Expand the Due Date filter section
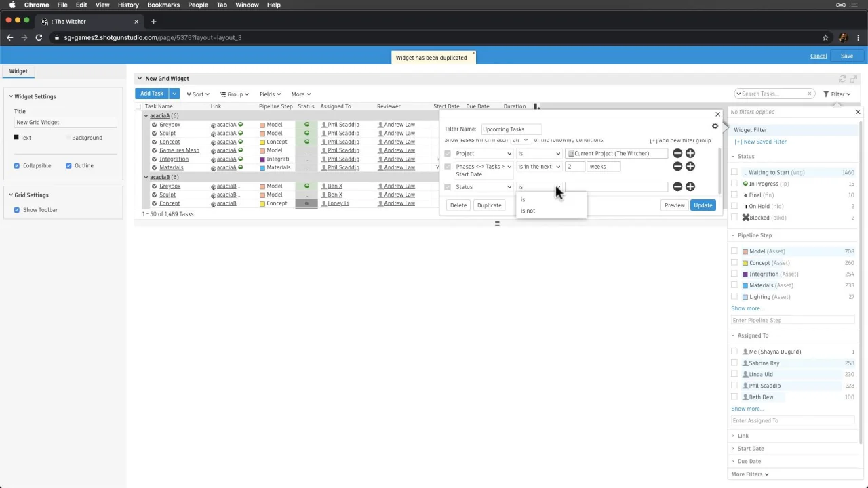868x488 pixels. (749, 461)
